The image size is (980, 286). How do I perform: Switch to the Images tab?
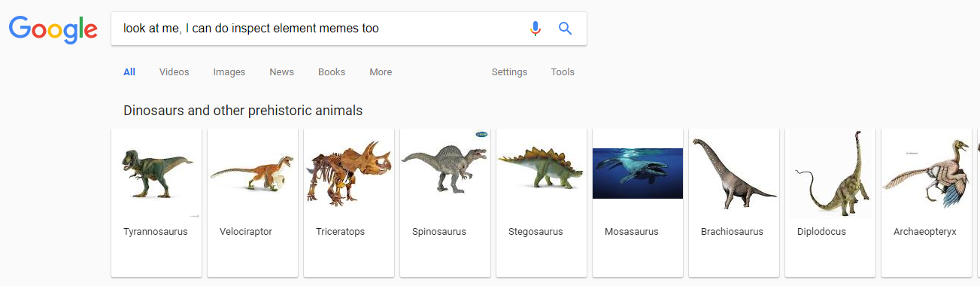pos(229,72)
